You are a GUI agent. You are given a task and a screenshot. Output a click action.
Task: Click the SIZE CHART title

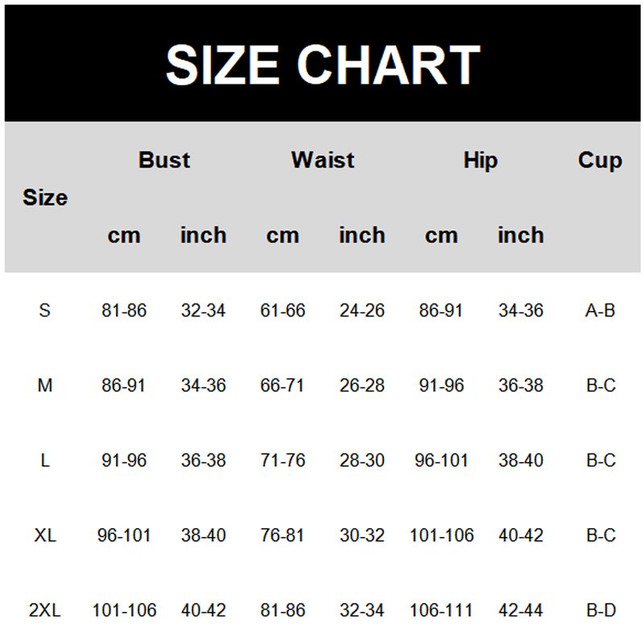coord(322,64)
